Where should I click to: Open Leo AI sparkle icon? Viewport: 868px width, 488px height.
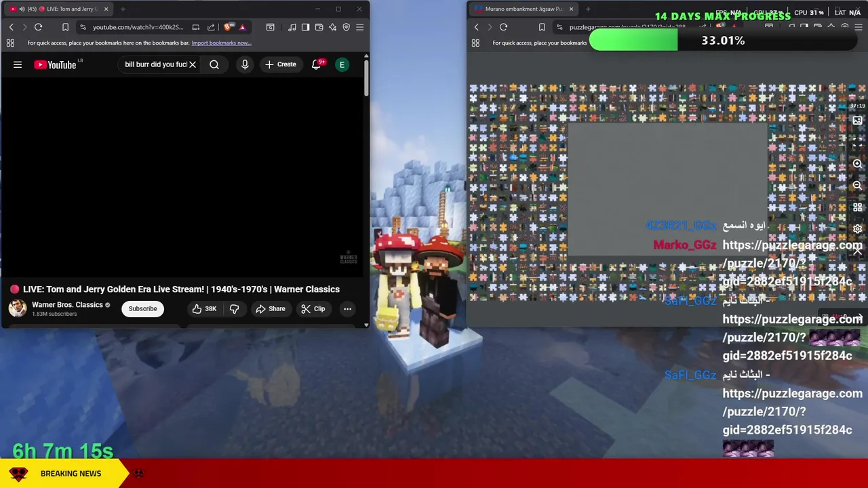332,27
